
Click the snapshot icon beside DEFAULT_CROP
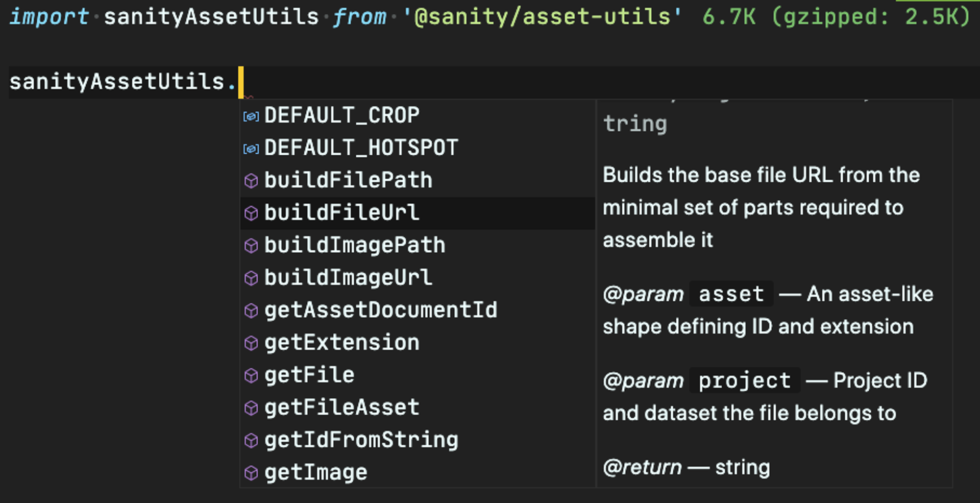(x=251, y=116)
